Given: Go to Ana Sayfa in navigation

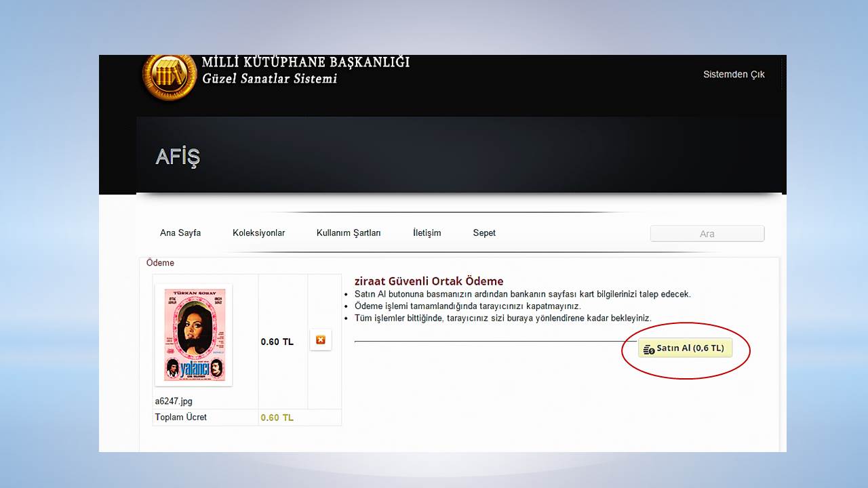Looking at the screenshot, I should point(180,233).
